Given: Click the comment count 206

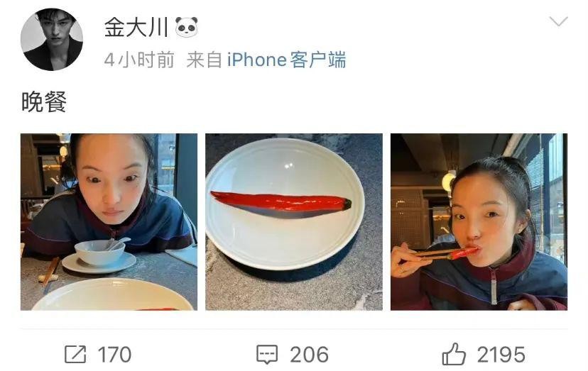Looking at the screenshot, I should tap(309, 355).
